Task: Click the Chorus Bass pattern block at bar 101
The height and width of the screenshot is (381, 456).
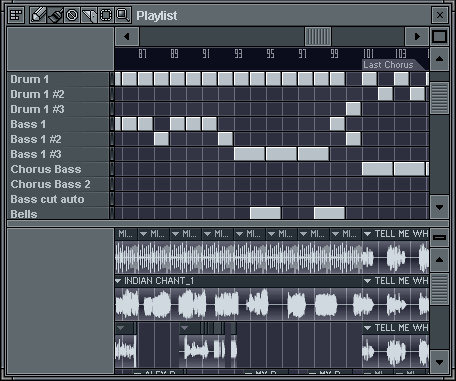Action: (x=377, y=169)
